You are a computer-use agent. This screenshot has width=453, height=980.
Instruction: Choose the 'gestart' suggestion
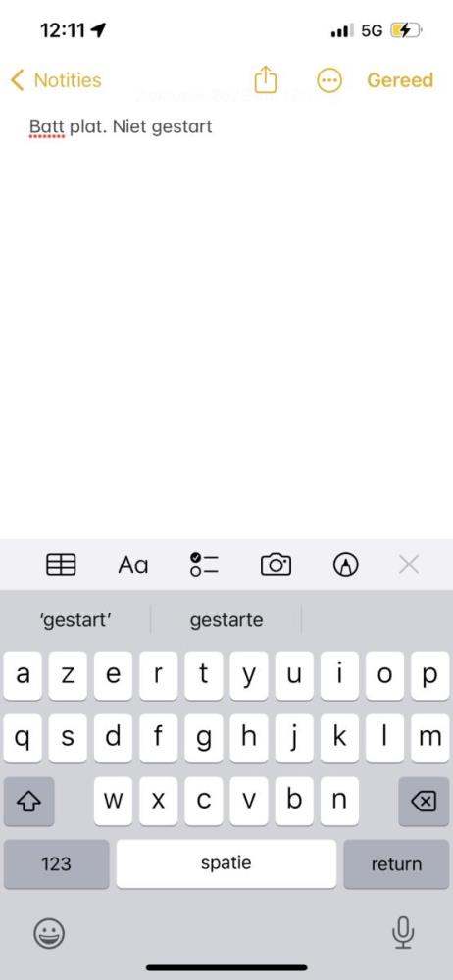(x=75, y=620)
